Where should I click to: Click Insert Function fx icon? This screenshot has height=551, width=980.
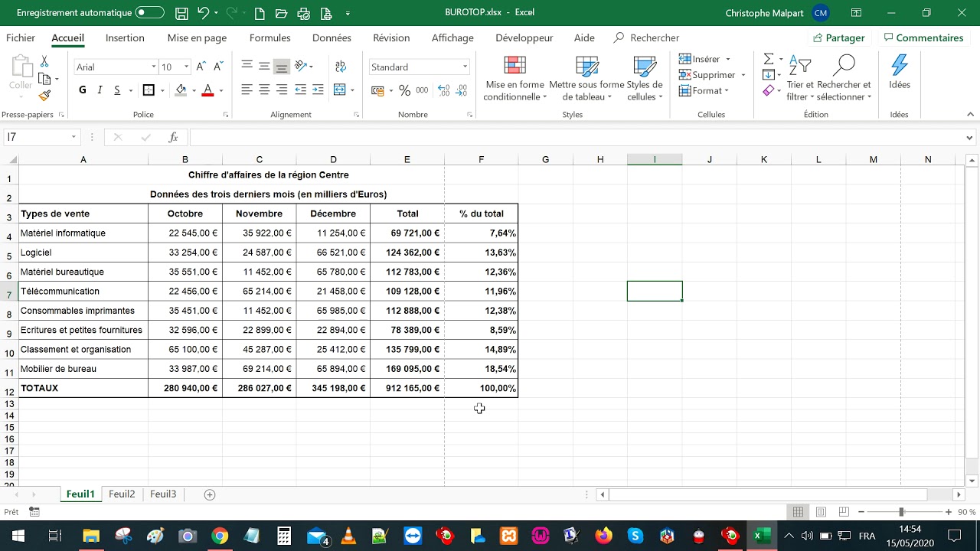click(174, 137)
